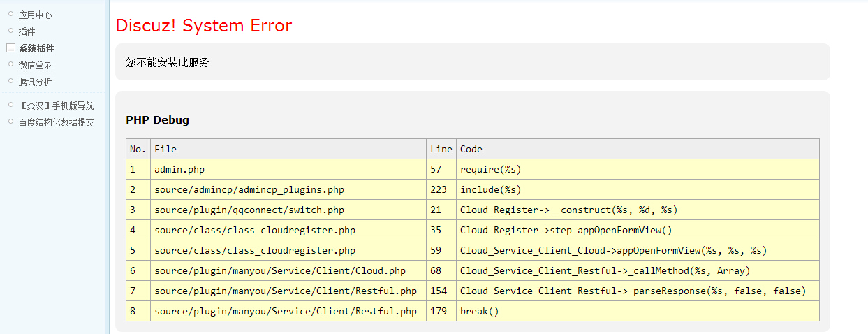Open 【炎汉】手机版导航 plugin link
The height and width of the screenshot is (334, 868).
tap(56, 106)
